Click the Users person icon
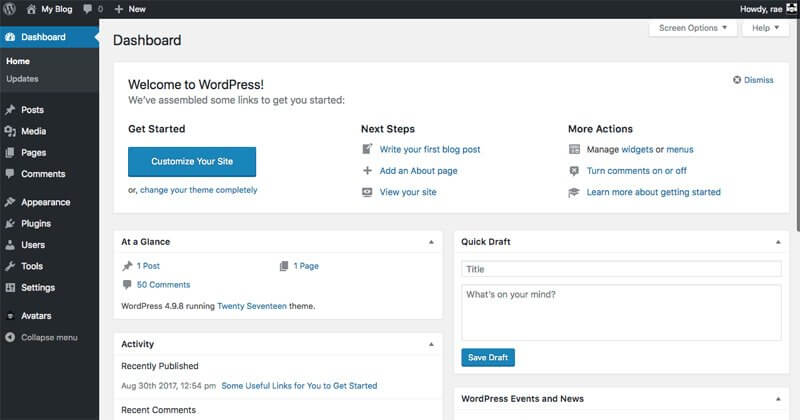Image resolution: width=800 pixels, height=420 pixels. (x=10, y=245)
